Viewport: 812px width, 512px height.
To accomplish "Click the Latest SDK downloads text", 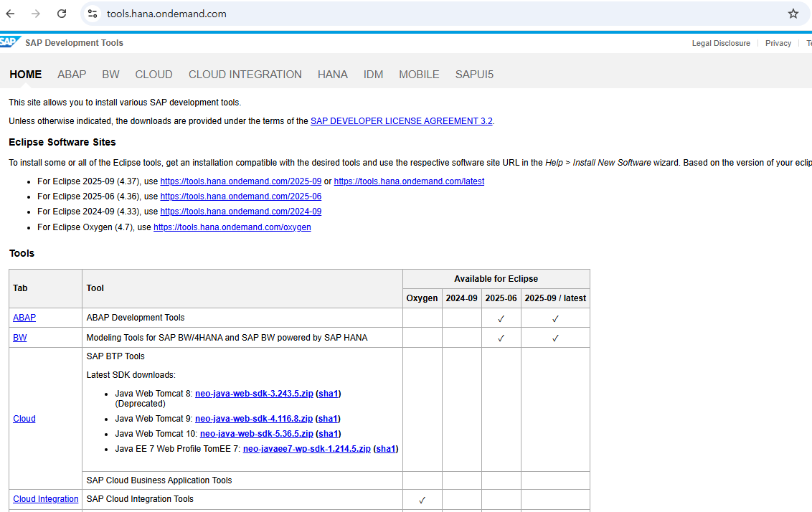I will click(131, 375).
